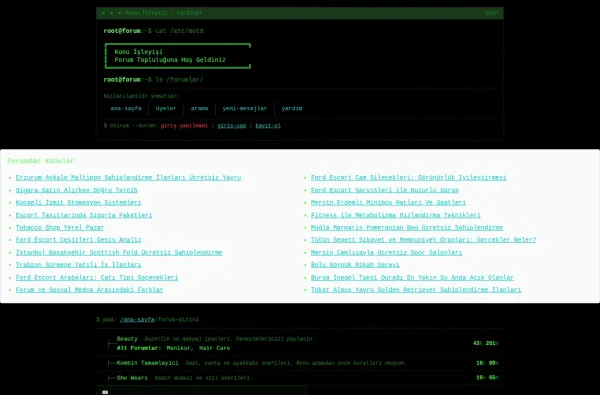
Task: Open the Beauty forum
Action: [127, 339]
